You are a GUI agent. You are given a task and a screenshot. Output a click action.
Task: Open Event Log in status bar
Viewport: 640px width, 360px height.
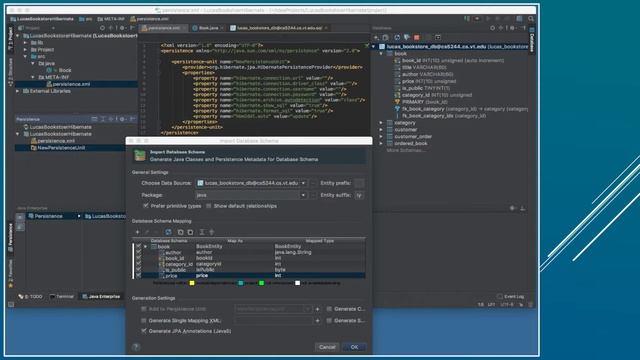511,296
